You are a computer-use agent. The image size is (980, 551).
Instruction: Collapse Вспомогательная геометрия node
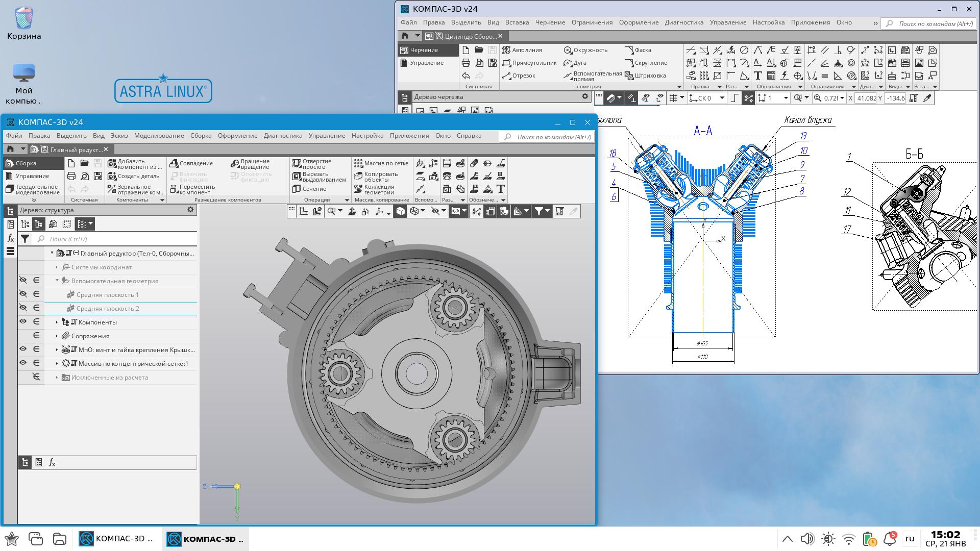pyautogui.click(x=57, y=281)
